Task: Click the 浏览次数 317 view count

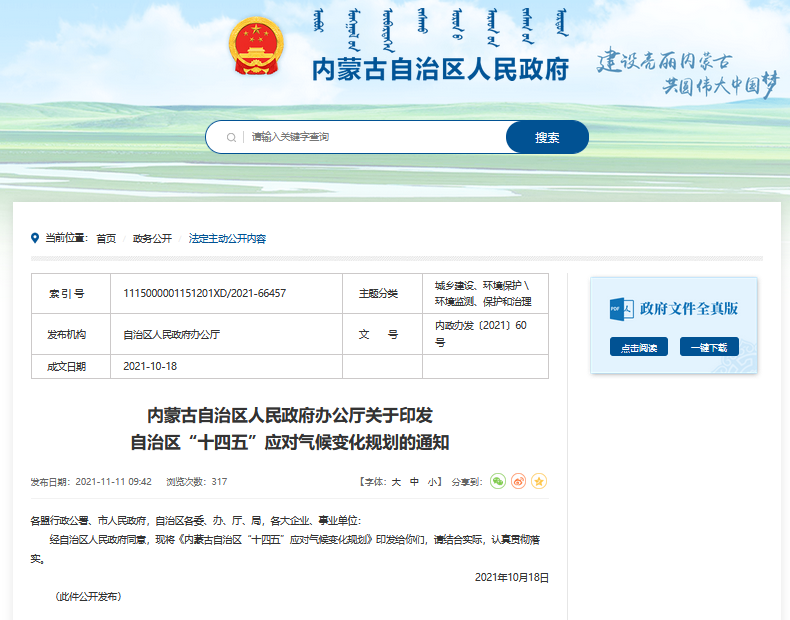Action: [x=197, y=482]
